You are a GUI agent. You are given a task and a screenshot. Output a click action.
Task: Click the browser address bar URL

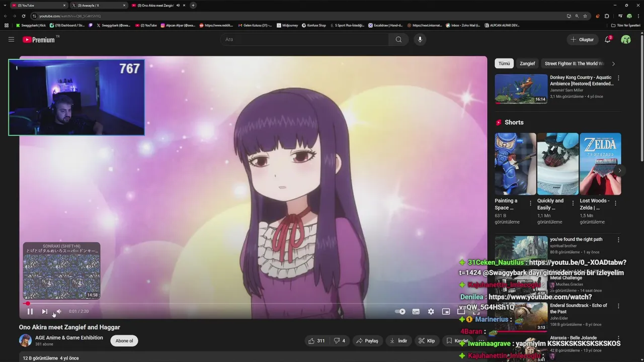point(70,16)
